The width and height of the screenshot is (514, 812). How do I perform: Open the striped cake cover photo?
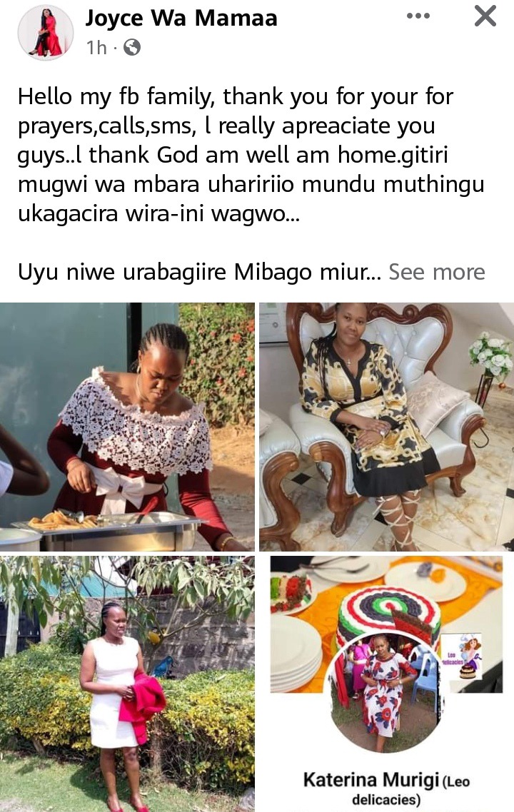pyautogui.click(x=386, y=624)
